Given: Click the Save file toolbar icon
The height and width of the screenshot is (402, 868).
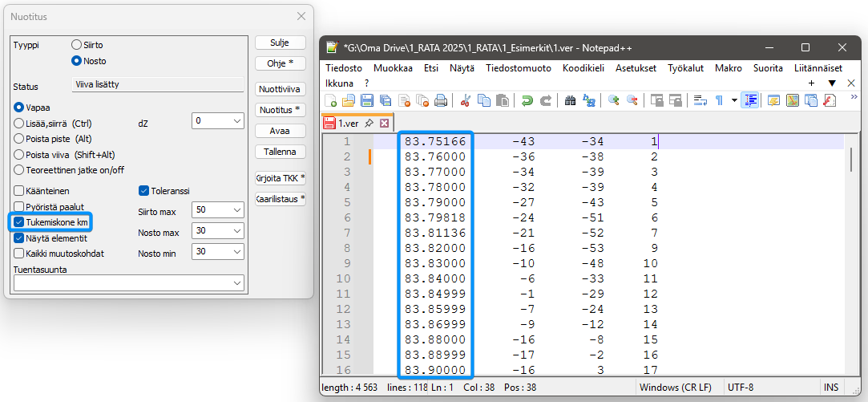Looking at the screenshot, I should coord(367,100).
